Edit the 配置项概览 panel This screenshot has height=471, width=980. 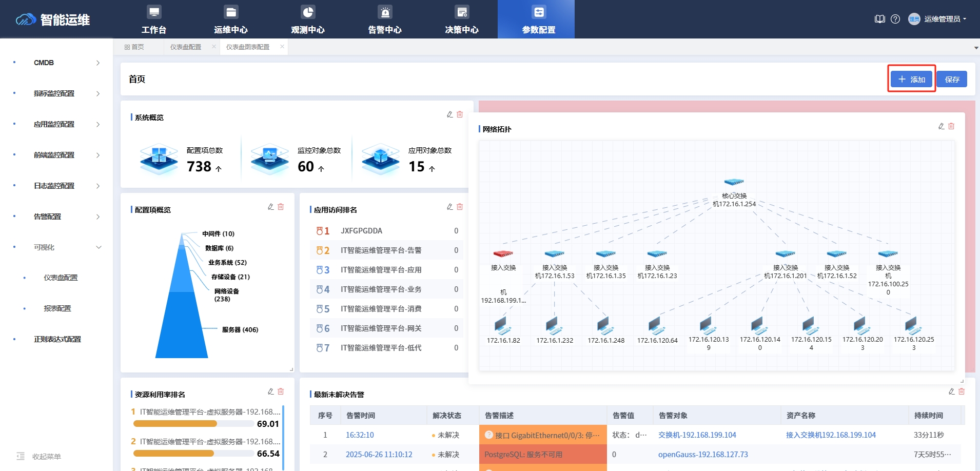tap(270, 207)
